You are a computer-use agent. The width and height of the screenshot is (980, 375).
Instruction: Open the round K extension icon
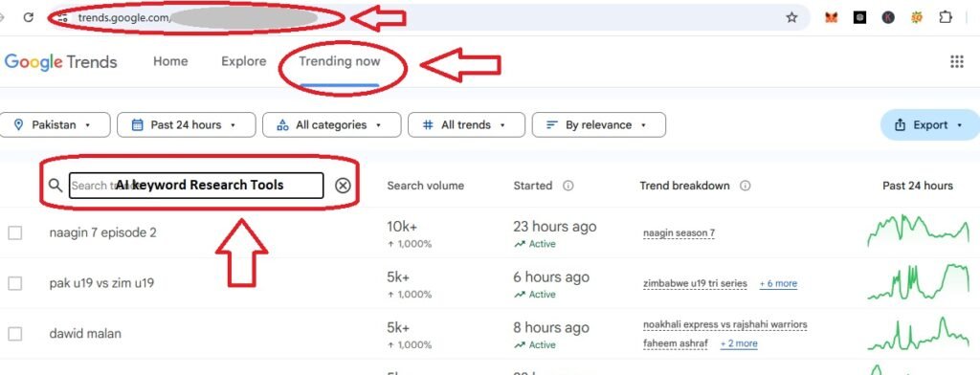[888, 17]
